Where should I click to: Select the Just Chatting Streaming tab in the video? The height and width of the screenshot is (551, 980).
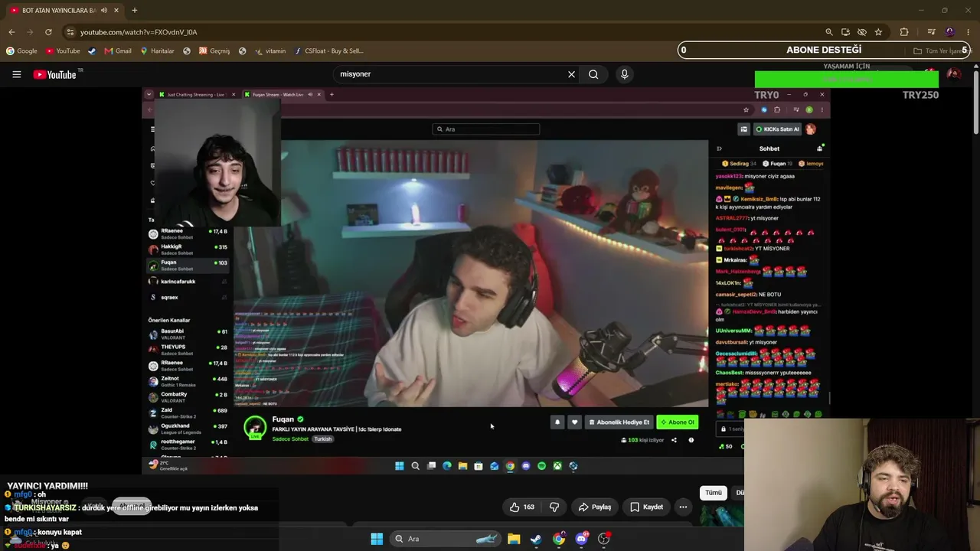(x=196, y=95)
